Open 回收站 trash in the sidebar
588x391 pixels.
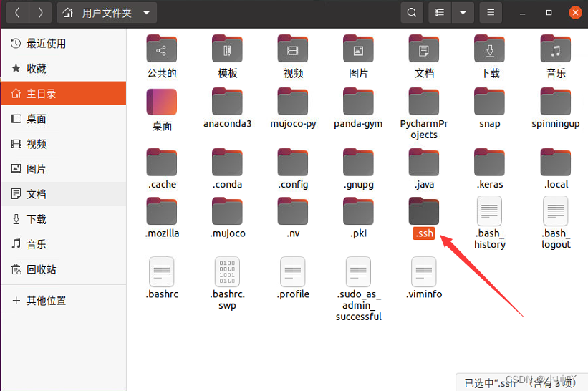[x=64, y=269]
